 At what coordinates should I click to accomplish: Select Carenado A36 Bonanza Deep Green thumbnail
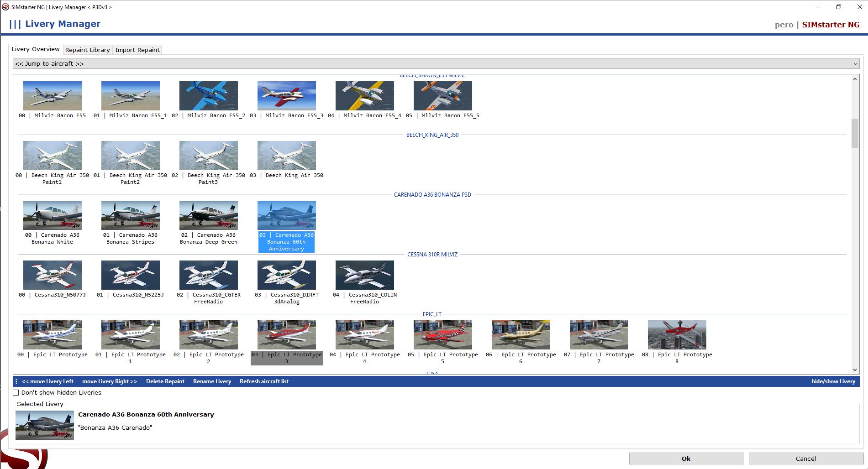pos(209,215)
